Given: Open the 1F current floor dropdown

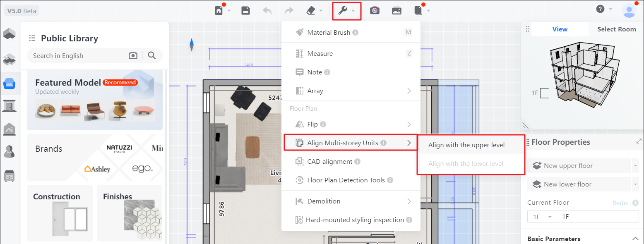Looking at the screenshot, I should pos(542,217).
